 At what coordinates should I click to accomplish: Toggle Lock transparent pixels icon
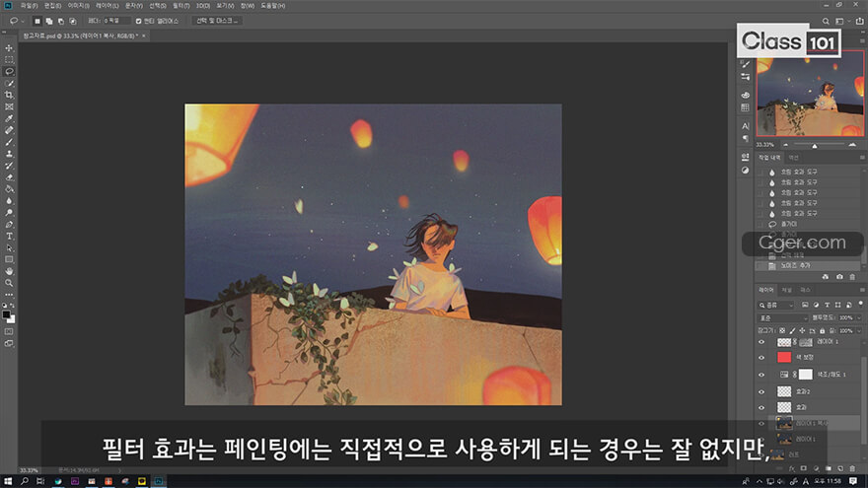(782, 331)
